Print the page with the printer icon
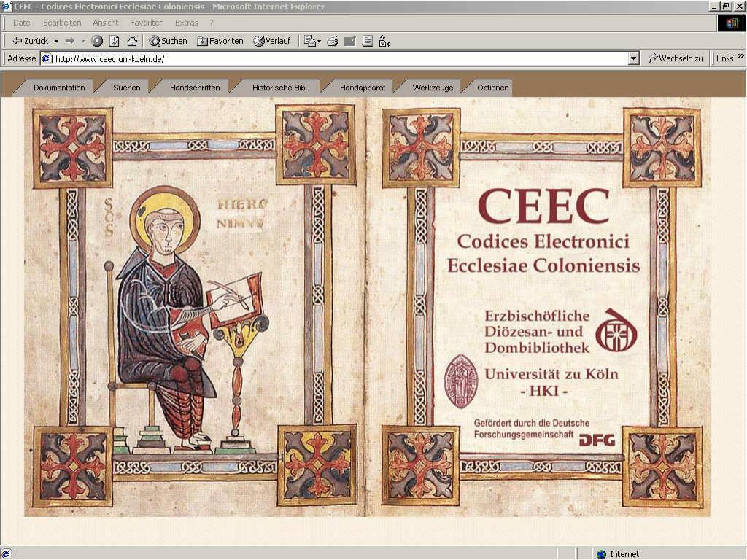The image size is (747, 560). click(333, 42)
